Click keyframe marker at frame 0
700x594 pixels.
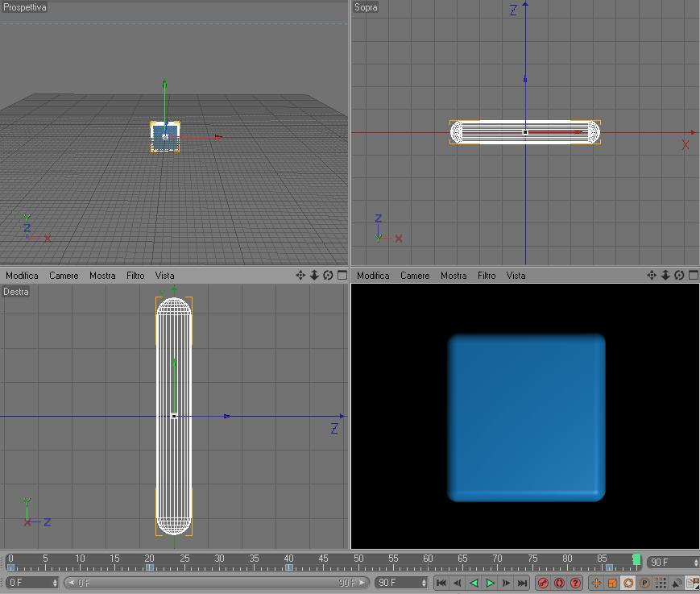pos(10,567)
